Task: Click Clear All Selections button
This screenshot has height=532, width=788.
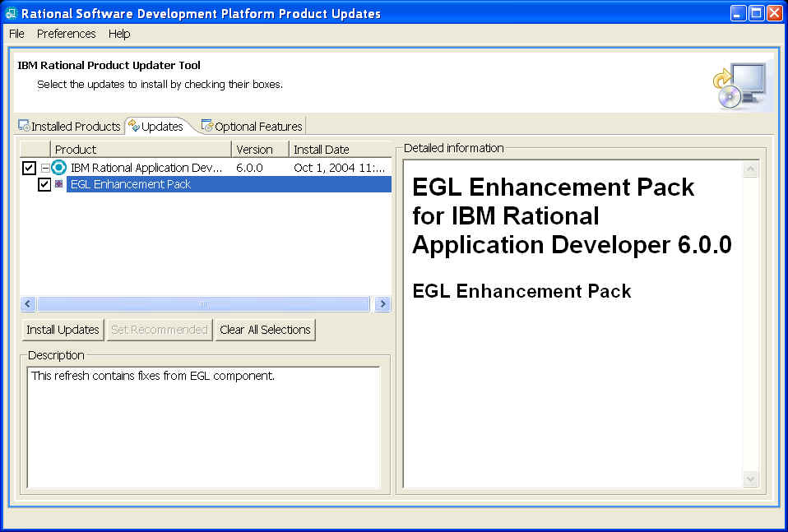Action: [x=266, y=330]
